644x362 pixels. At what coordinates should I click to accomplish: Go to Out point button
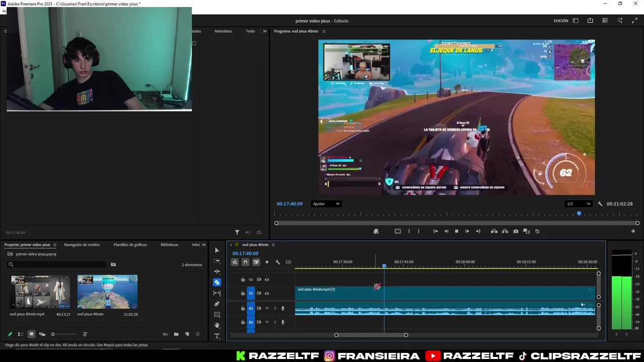(x=478, y=231)
